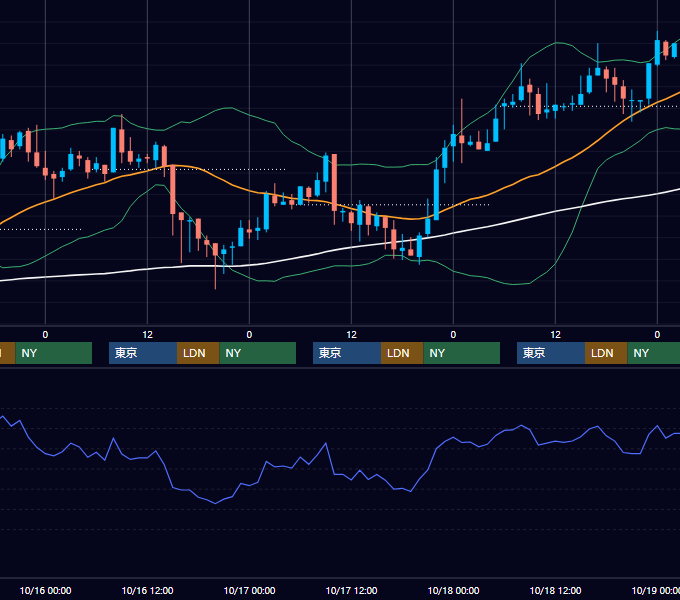The width and height of the screenshot is (680, 600).
Task: Click the orange moving average line
Action: click(x=511, y=186)
